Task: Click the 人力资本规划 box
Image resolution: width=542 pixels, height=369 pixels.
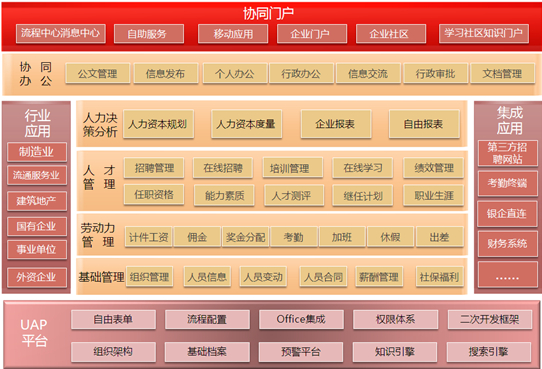Action: tap(158, 124)
